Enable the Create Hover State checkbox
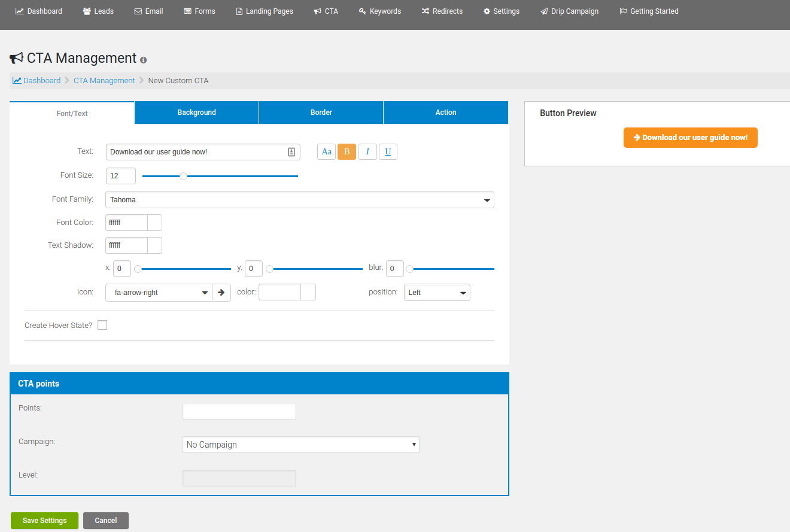Viewport: 790px width, 532px height. click(x=102, y=325)
